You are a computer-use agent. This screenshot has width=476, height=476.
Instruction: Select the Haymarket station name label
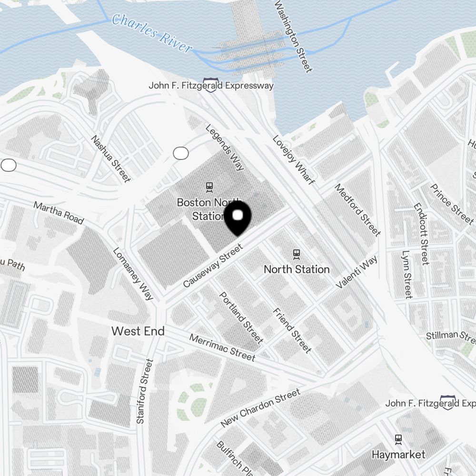tap(398, 455)
